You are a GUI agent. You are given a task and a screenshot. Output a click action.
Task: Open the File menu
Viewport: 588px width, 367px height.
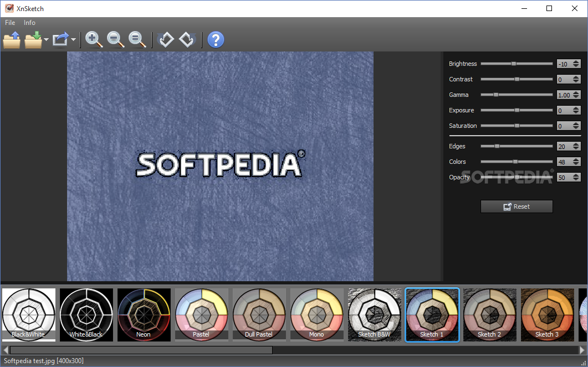[10, 23]
